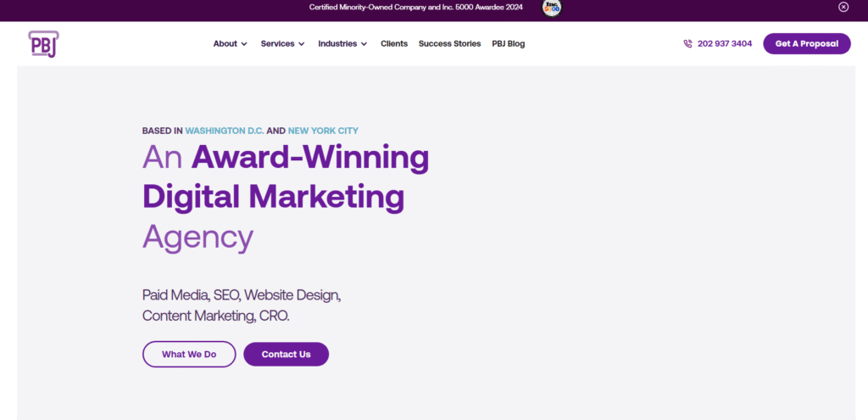Click the Get A Proposal button
Screen dimensions: 868x420
pos(807,44)
